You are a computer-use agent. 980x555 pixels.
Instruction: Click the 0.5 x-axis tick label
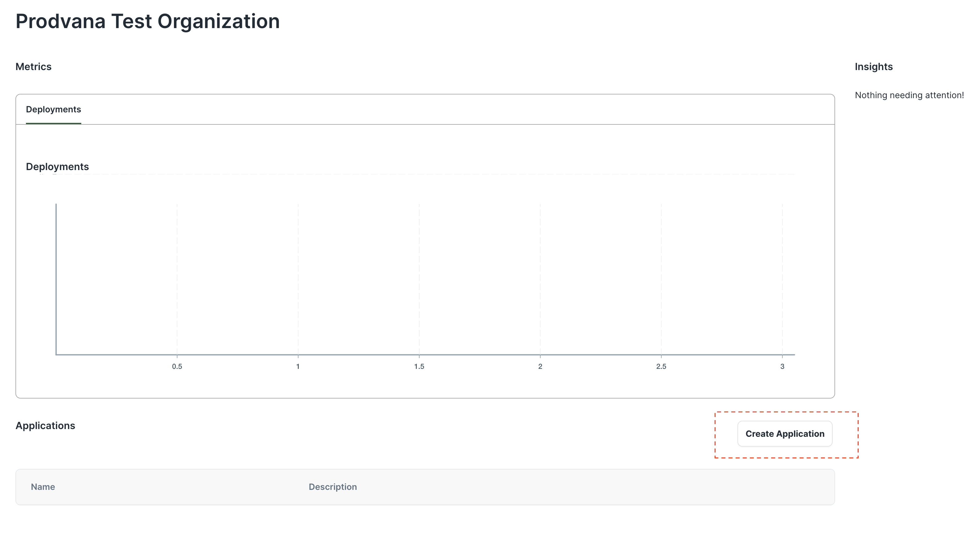pos(177,366)
